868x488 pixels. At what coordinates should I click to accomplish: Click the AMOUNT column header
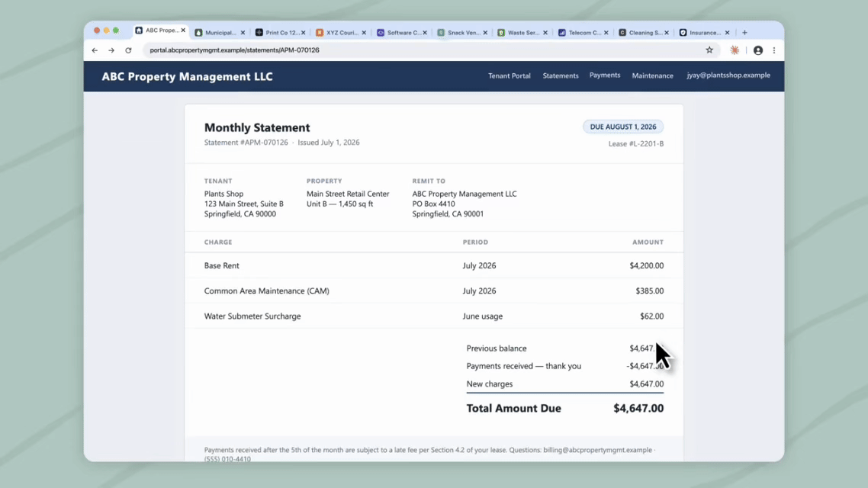(648, 242)
